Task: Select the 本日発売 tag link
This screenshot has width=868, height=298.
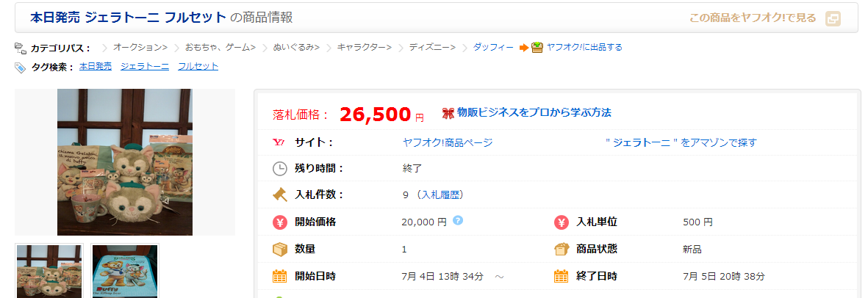Action: click(x=95, y=66)
